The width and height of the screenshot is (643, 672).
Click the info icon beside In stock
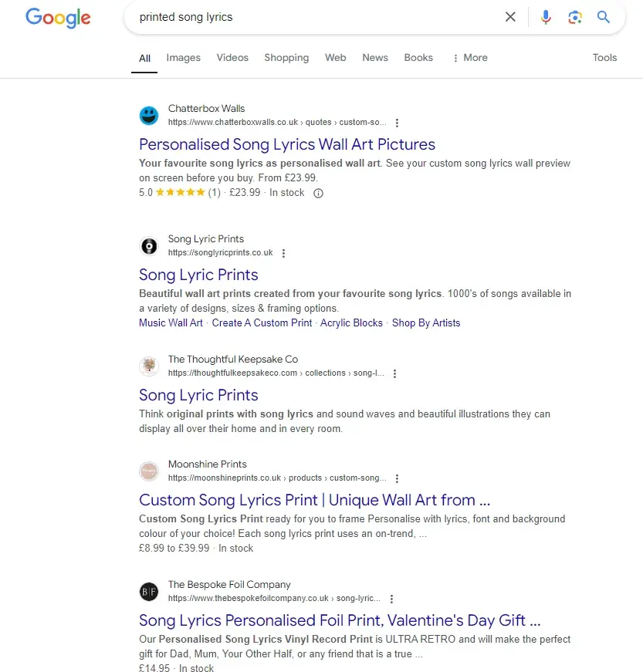[x=318, y=194]
